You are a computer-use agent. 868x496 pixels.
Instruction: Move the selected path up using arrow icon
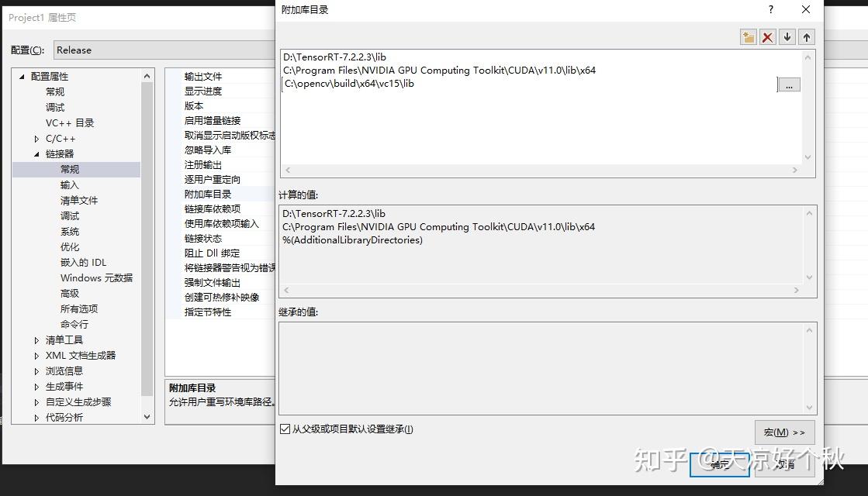tap(806, 36)
